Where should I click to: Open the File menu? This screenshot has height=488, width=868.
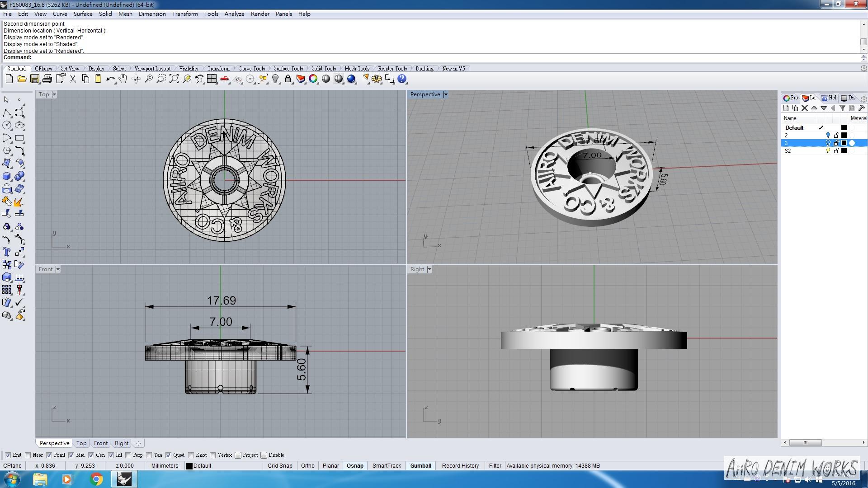(8, 14)
